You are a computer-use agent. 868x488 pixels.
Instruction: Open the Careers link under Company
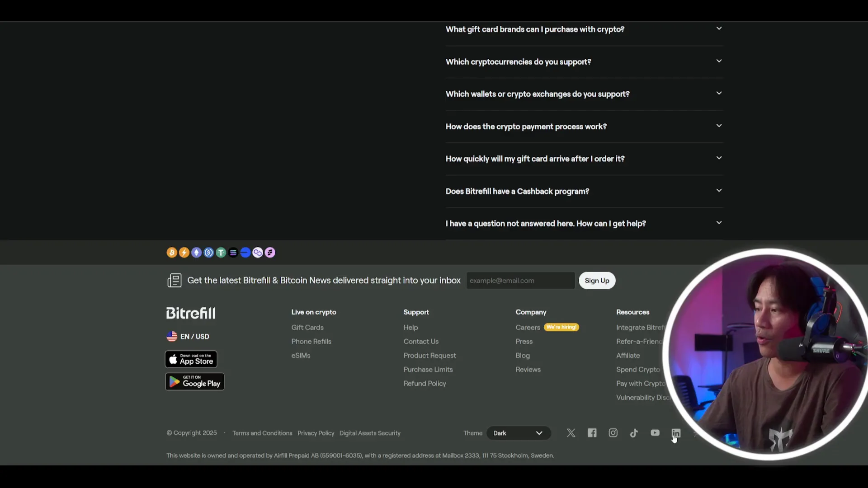[528, 328]
